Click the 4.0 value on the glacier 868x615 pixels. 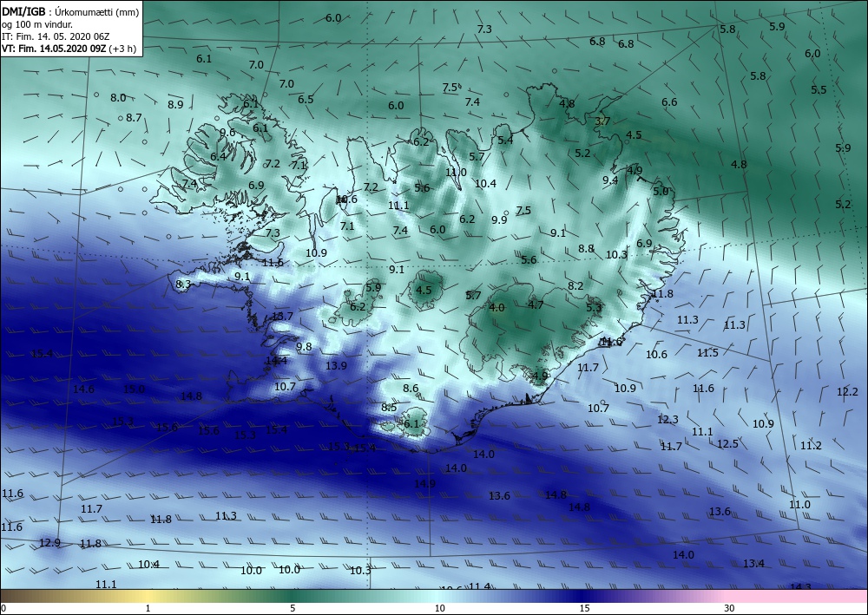pyautogui.click(x=496, y=307)
